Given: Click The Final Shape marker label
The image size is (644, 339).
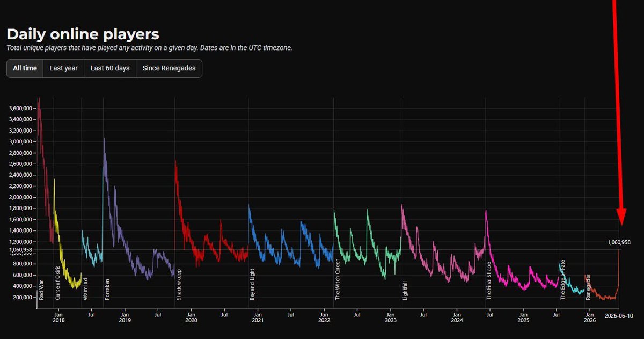Looking at the screenshot, I should pos(489,280).
